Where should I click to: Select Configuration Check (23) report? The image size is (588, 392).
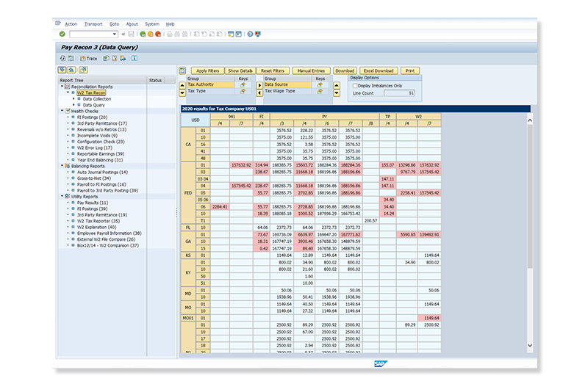[101, 142]
